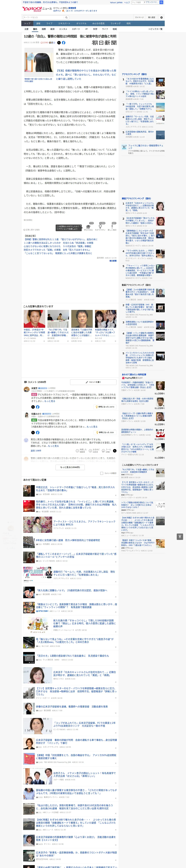186x868 pixels.
Task: Select the 地域 category tab
Action: (x=115, y=29)
